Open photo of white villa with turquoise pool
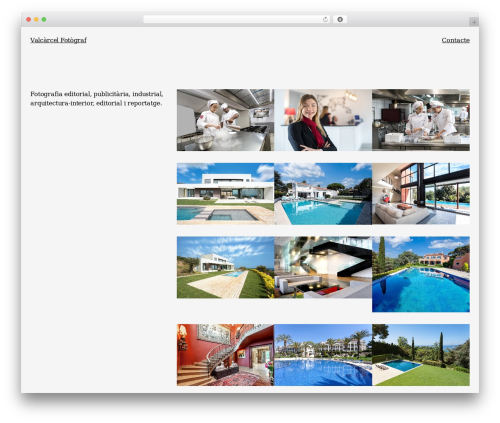This screenshot has height=423, width=500. pos(323,194)
